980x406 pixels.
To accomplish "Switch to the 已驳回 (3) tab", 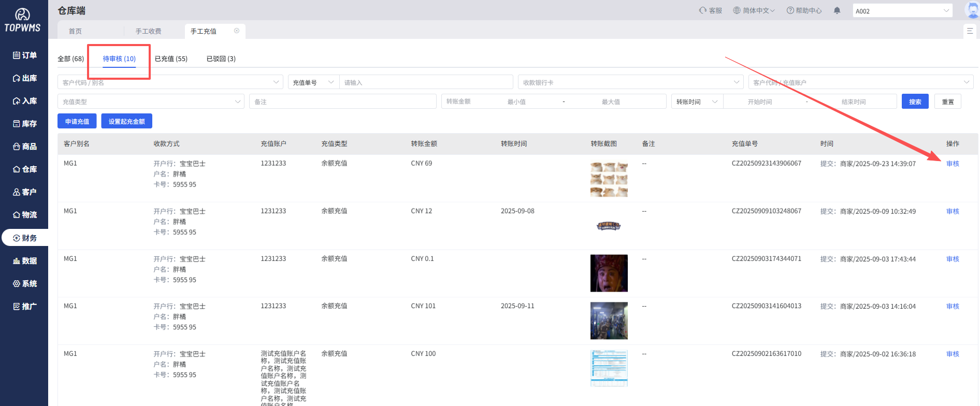I will click(x=221, y=59).
